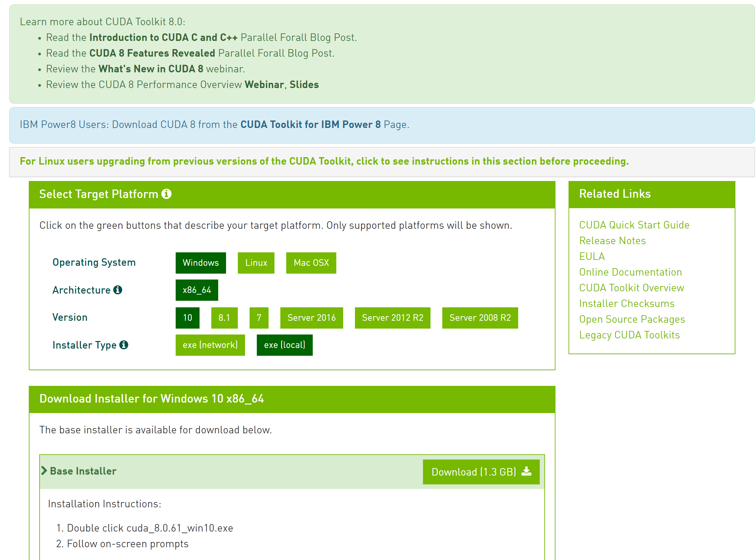756x560 pixels.
Task: Select Mac OSX as the operating system
Action: [x=311, y=263]
